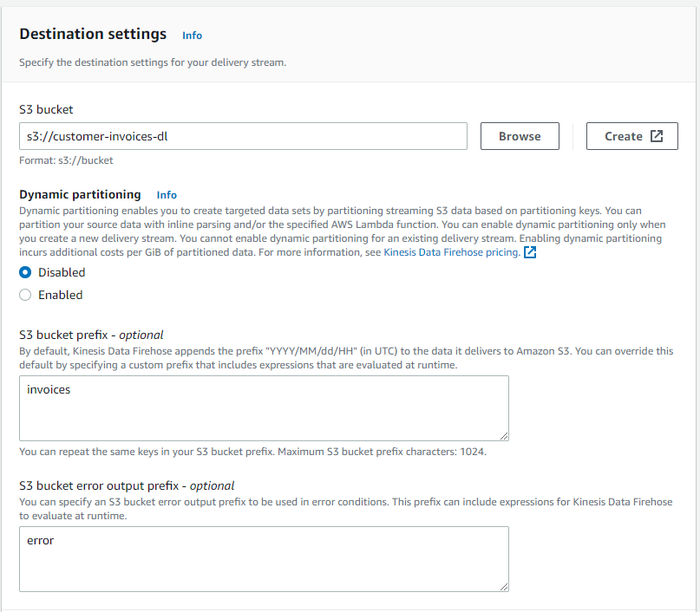Open Info next to Dynamic partitioning
Viewport: 700px width, 612px height.
click(x=167, y=195)
